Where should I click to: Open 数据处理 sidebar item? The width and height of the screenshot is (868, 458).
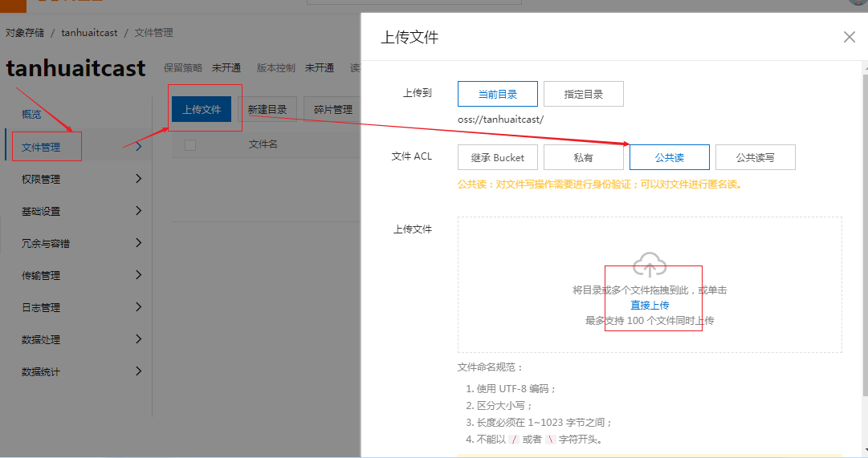click(41, 339)
